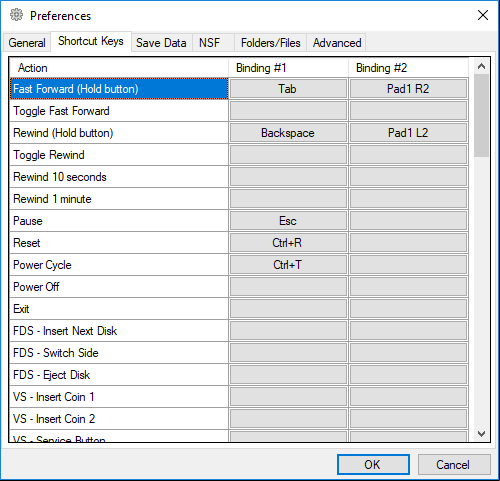Image resolution: width=500 pixels, height=481 pixels.
Task: Select the Rewind 10 seconds row
Action: point(119,177)
